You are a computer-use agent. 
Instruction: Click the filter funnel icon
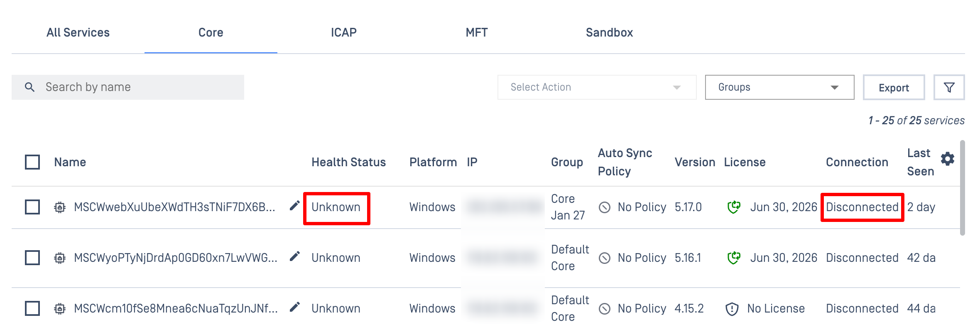949,87
